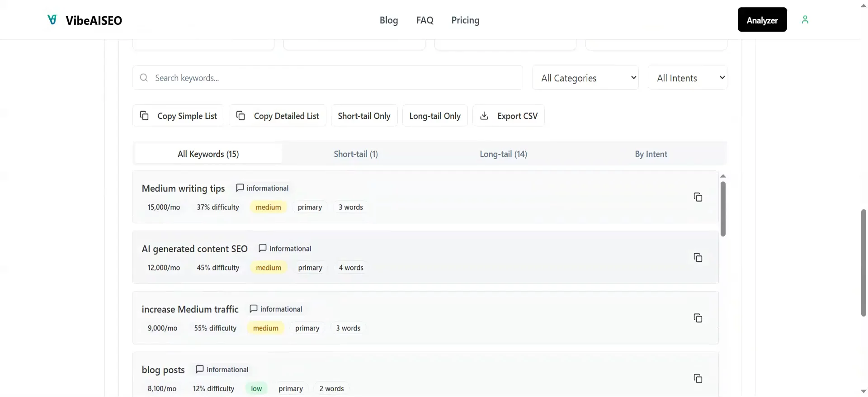Click the '37% difficulty' label
This screenshot has height=397, width=868.
click(217, 207)
